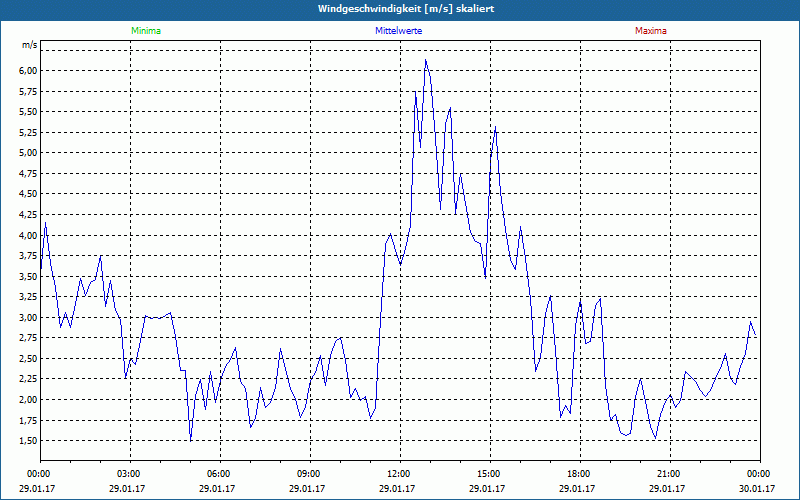Click the 06:00 time axis label
Image resolution: width=800 pixels, height=500 pixels.
click(220, 474)
